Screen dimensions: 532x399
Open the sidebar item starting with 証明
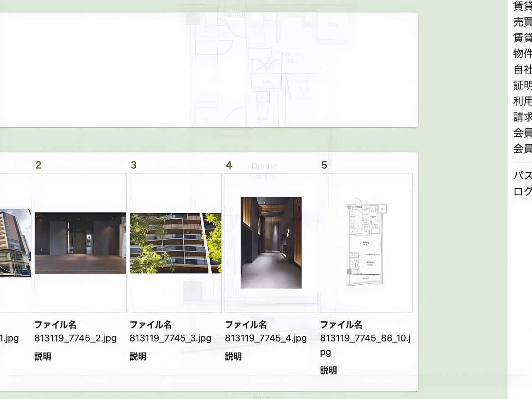pyautogui.click(x=522, y=85)
